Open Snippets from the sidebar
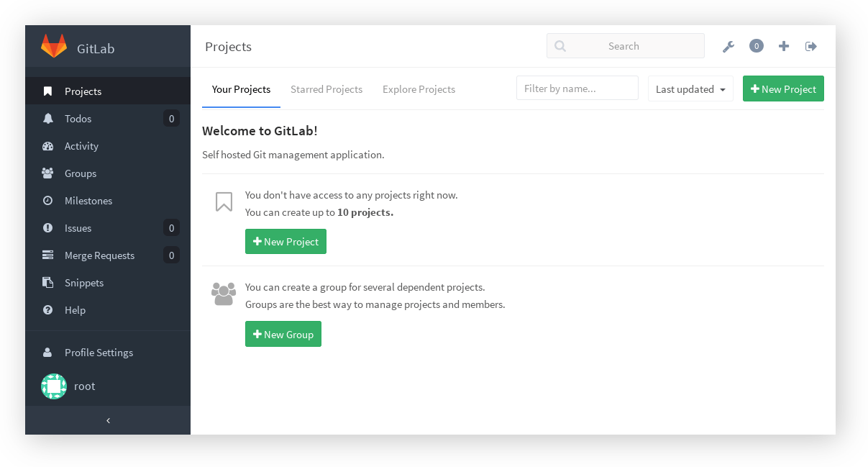 point(84,283)
